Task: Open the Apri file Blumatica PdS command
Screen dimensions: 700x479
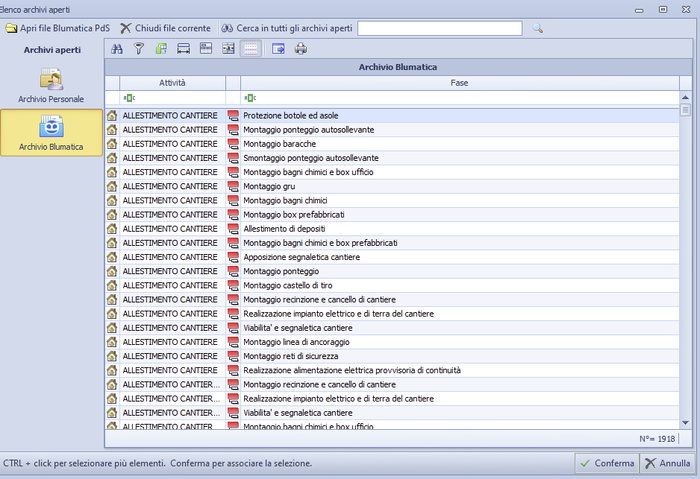Action: (57, 28)
